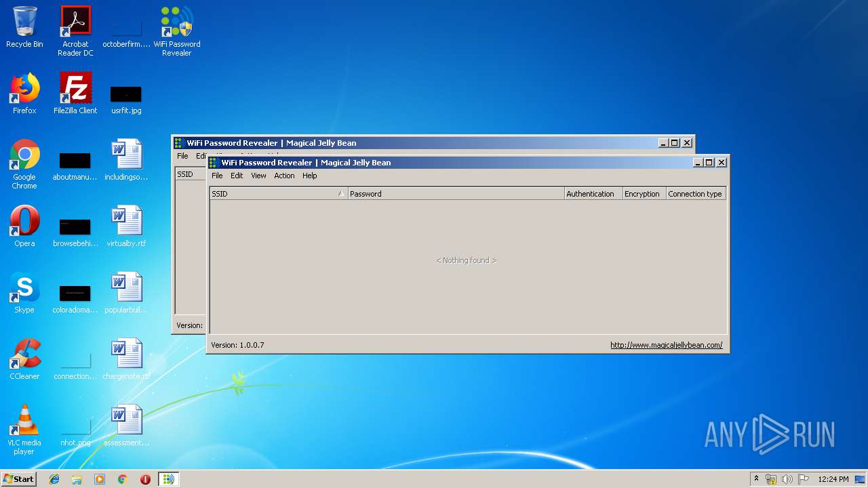
Task: Launch Google Chrome desktop shortcut
Action: click(24, 164)
